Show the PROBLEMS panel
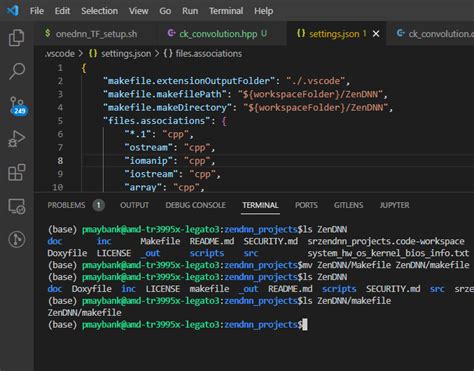The width and height of the screenshot is (474, 371). (x=66, y=205)
